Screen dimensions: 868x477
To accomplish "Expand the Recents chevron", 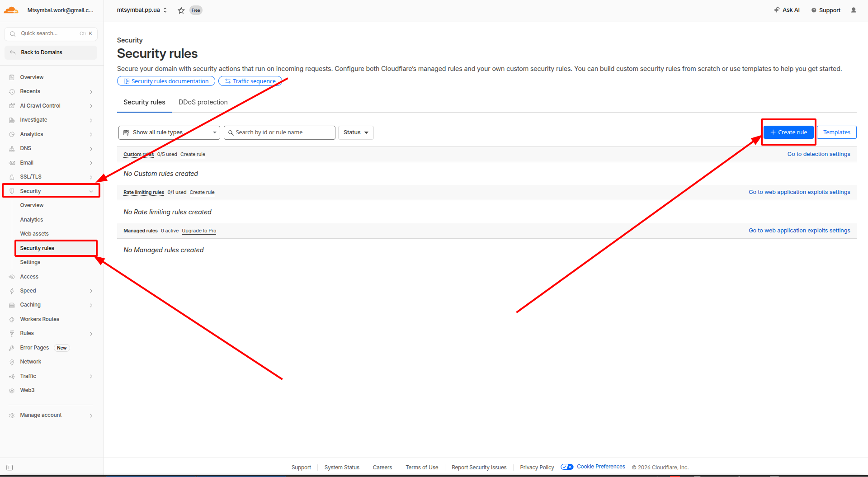I will coord(91,92).
